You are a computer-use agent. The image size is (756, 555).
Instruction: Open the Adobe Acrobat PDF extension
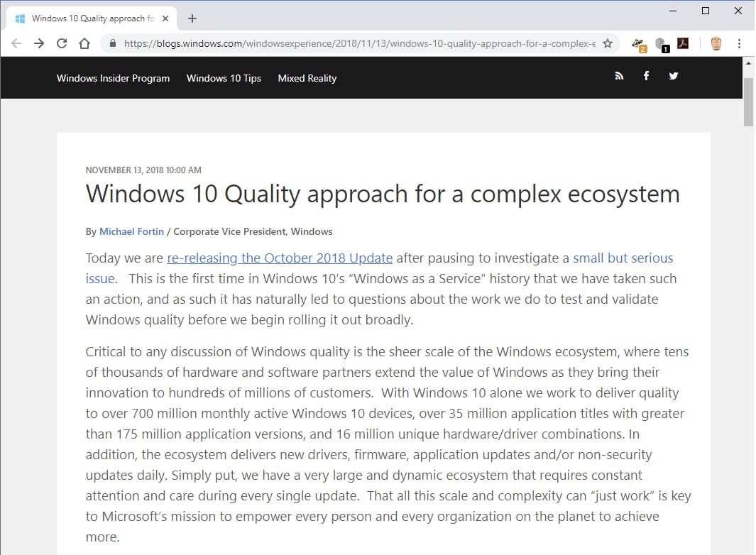tap(683, 43)
